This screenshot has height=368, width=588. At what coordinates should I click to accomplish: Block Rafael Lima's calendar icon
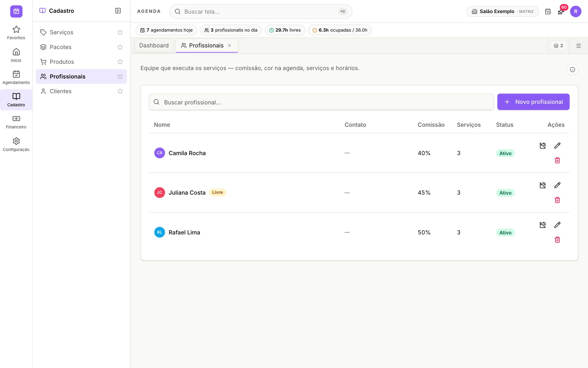542,225
